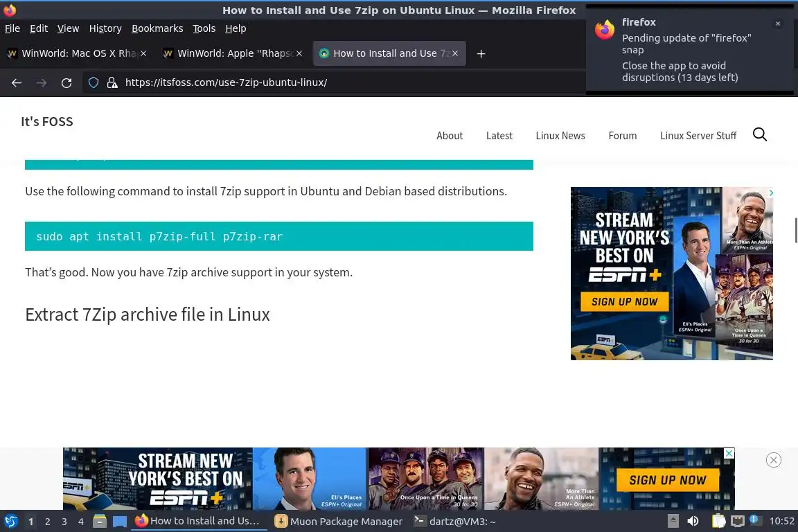Viewport: 798px width, 532px height.
Task: Open the About page link
Action: [450, 136]
